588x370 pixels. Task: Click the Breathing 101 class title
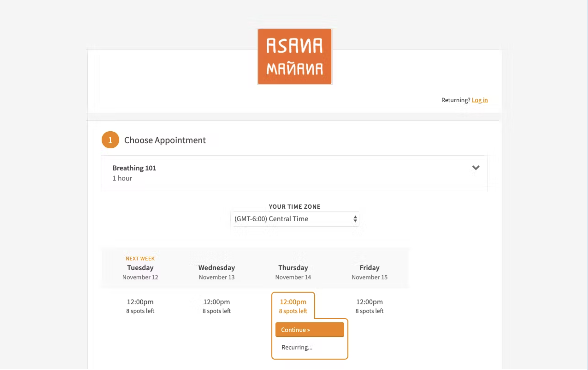(134, 168)
